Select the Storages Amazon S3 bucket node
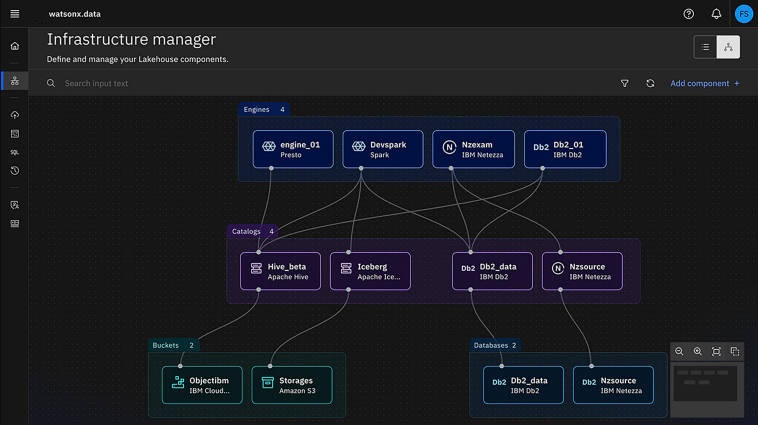This screenshot has width=758, height=425. click(x=292, y=385)
